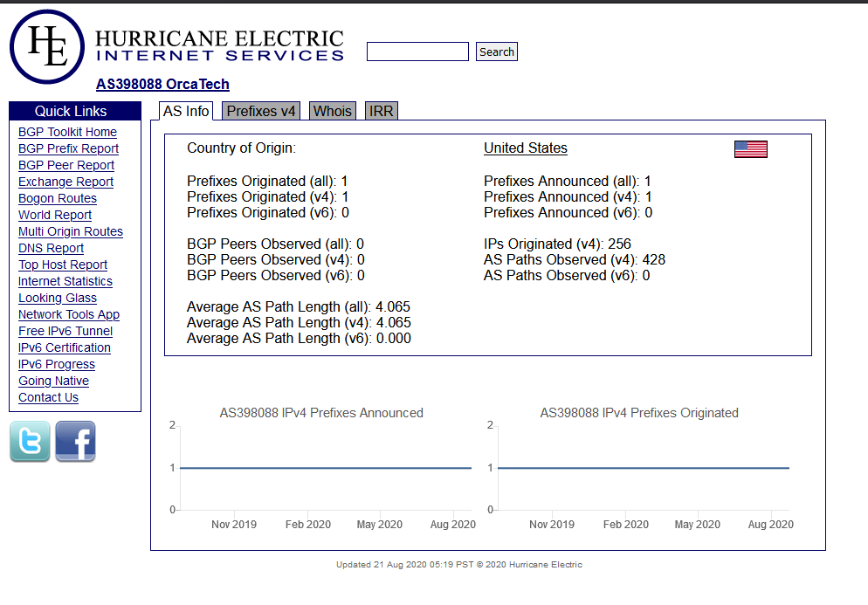Image resolution: width=868 pixels, height=605 pixels.
Task: Click 'Prefixes Announced (v6): 0' text
Action: pyautogui.click(x=568, y=212)
